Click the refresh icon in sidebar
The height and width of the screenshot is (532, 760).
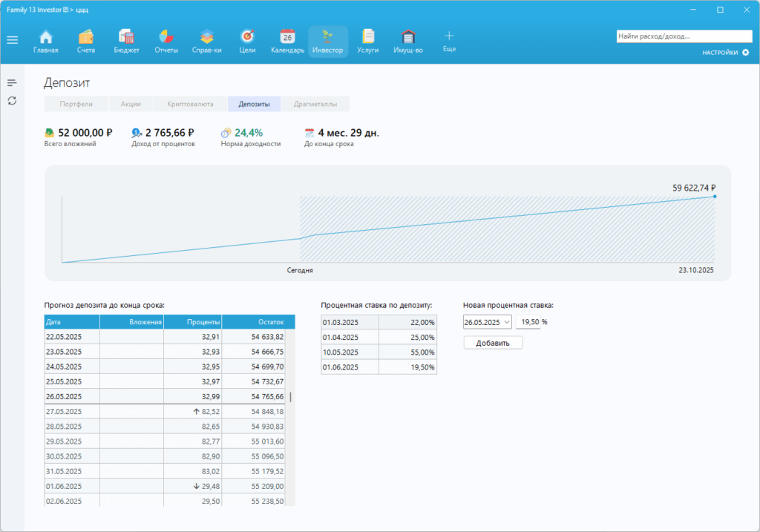[x=12, y=101]
